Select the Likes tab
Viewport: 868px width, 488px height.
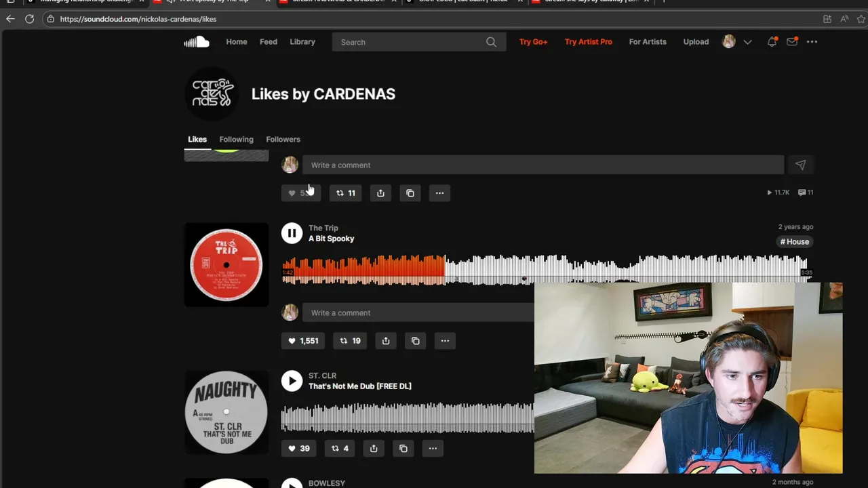click(x=197, y=139)
